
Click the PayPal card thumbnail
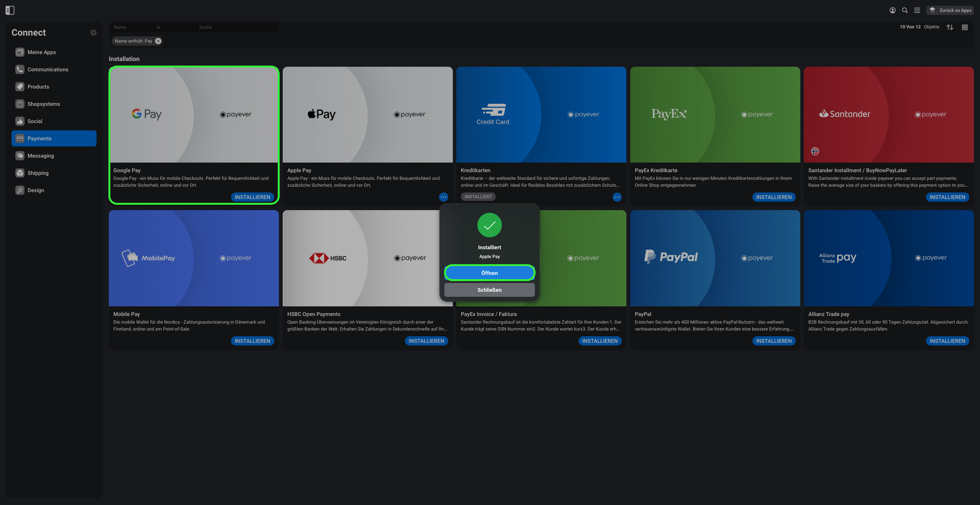click(715, 258)
